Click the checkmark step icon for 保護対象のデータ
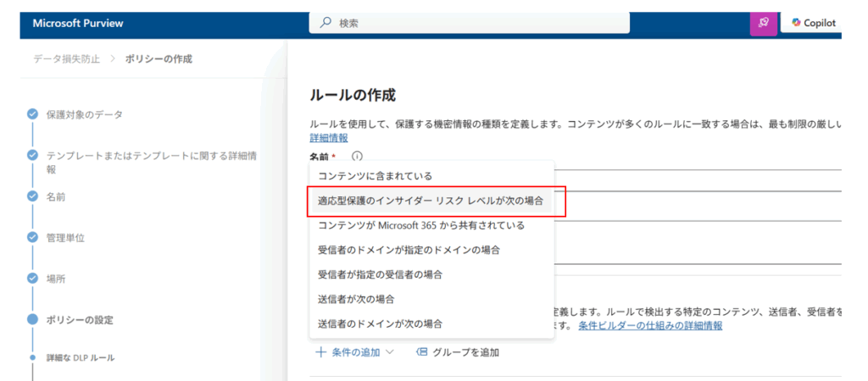The image size is (868, 381). (x=32, y=114)
